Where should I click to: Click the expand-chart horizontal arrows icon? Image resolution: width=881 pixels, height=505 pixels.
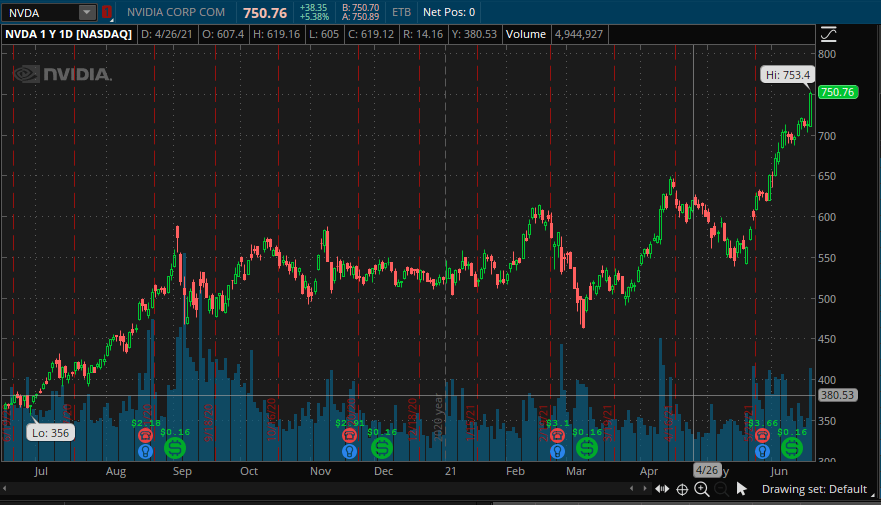pos(662,489)
